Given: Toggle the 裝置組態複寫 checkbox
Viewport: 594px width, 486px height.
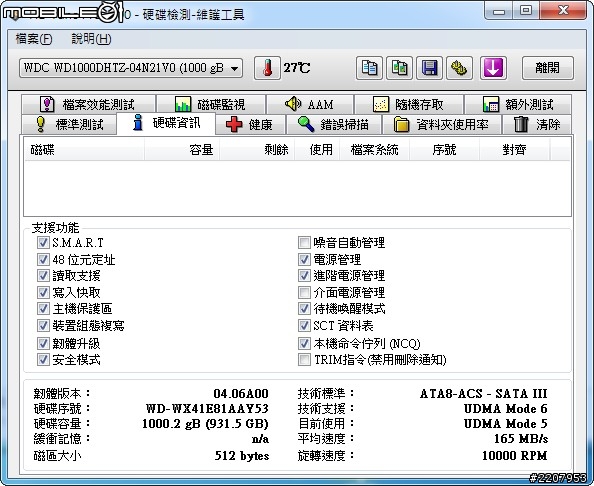Looking at the screenshot, I should (x=43, y=325).
